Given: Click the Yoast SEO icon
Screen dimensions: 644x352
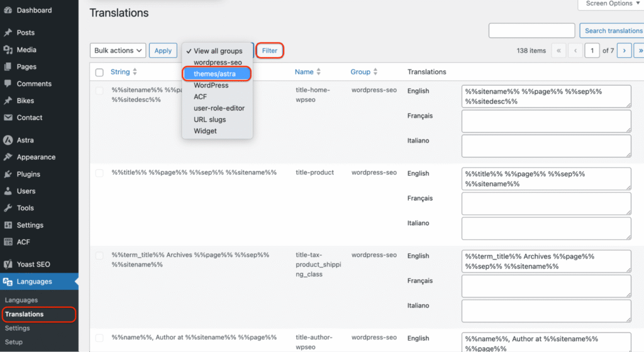Looking at the screenshot, I should pos(8,264).
